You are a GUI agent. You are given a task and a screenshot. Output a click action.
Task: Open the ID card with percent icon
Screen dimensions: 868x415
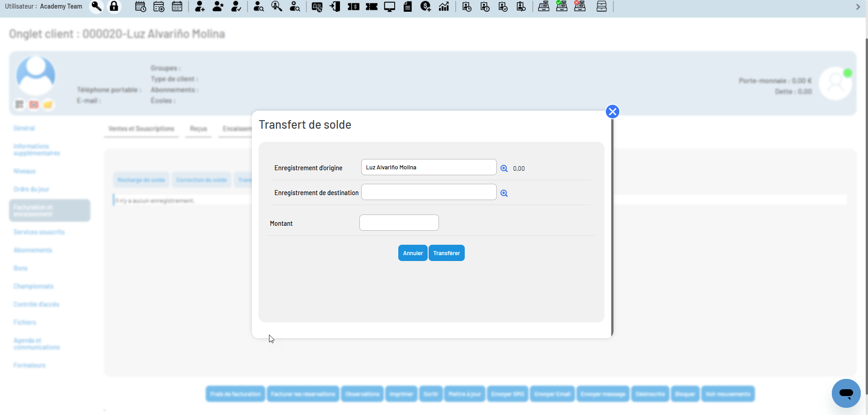317,6
